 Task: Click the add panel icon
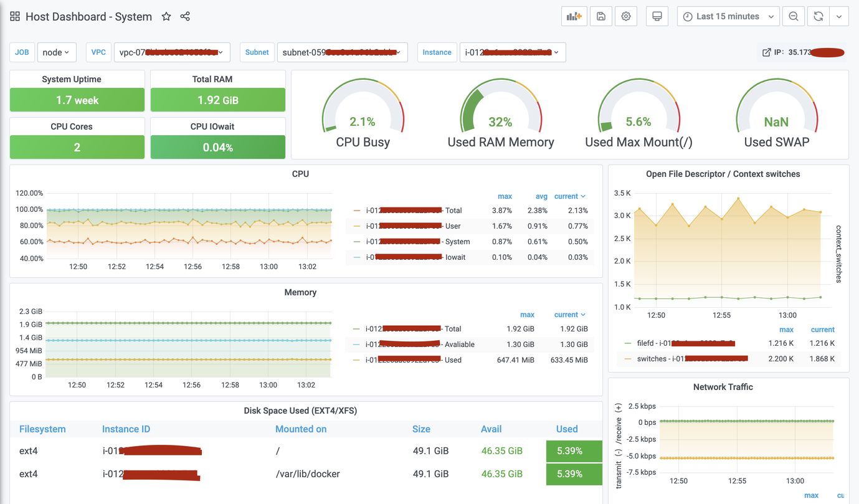click(574, 17)
